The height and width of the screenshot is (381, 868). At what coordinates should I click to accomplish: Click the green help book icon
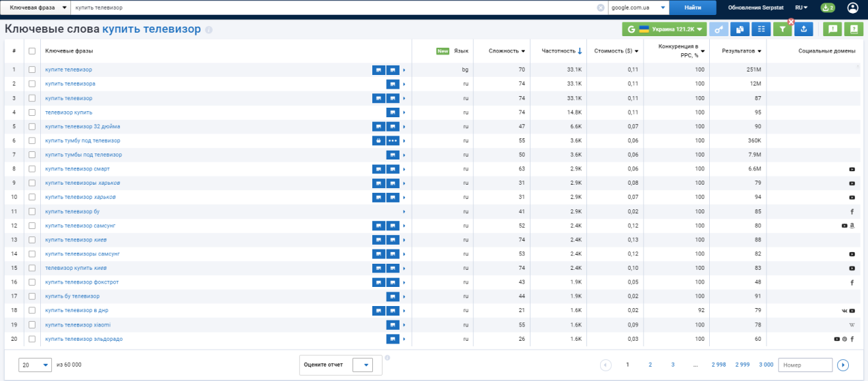(853, 29)
